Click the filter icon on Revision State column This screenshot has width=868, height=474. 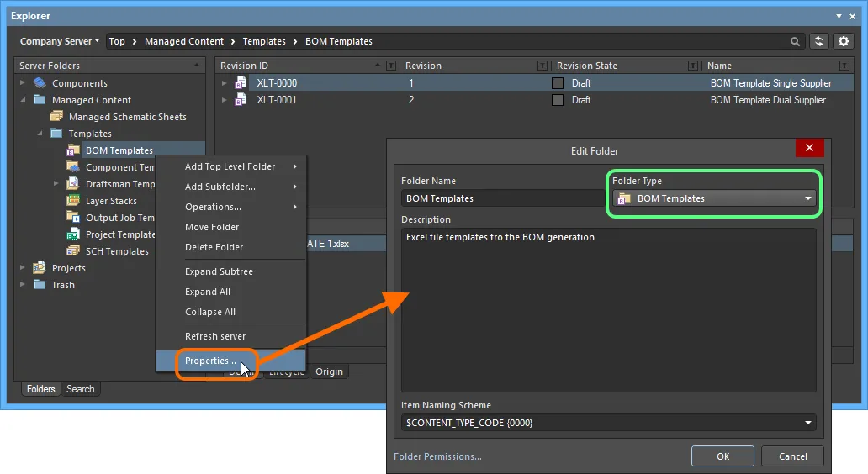692,66
